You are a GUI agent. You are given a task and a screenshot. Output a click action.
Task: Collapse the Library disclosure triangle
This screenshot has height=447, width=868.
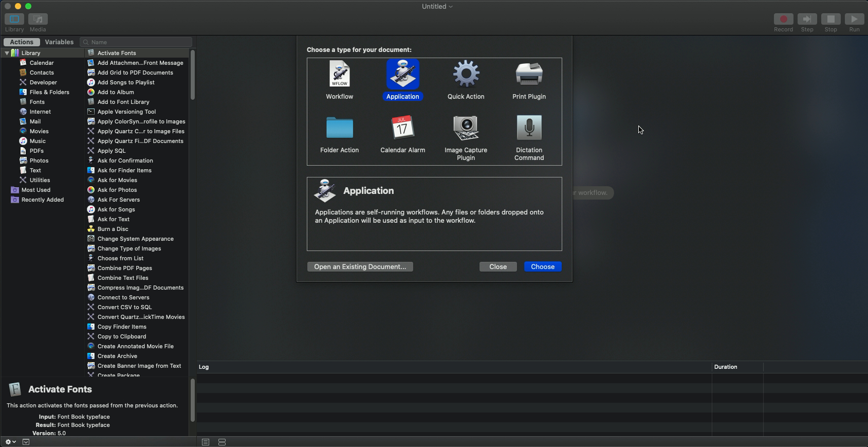[x=7, y=53]
